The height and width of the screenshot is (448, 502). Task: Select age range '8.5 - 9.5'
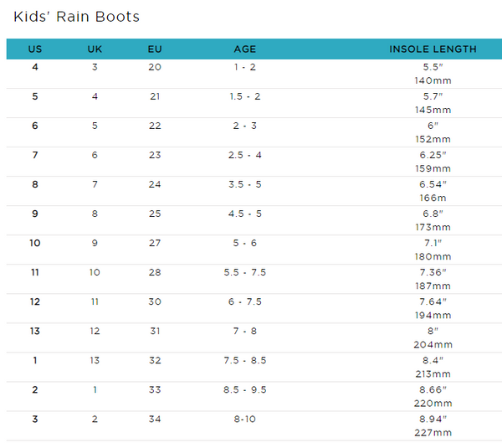(x=245, y=389)
